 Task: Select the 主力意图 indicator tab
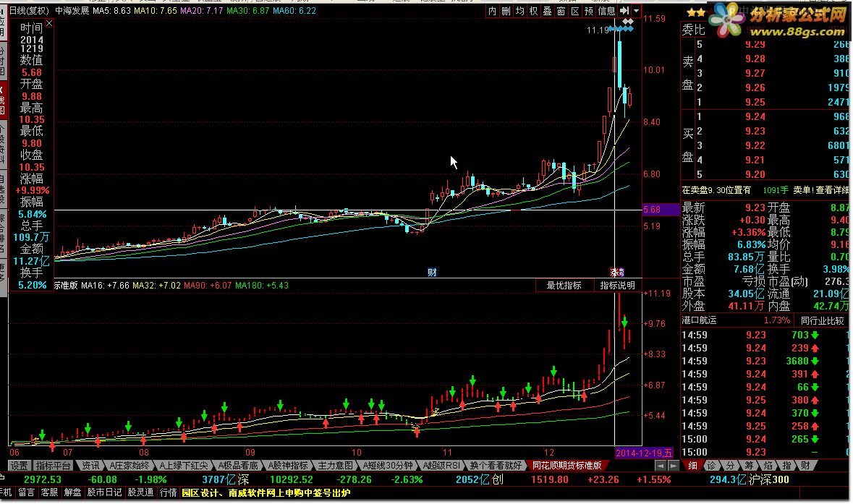(335, 466)
